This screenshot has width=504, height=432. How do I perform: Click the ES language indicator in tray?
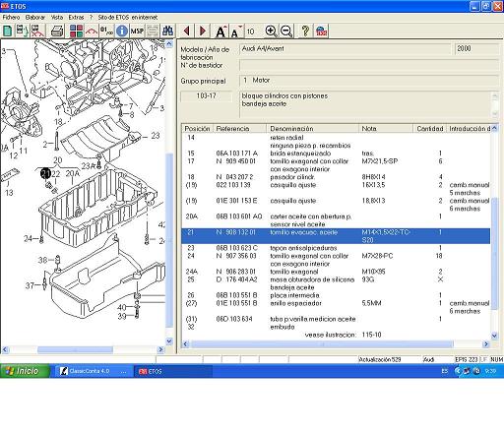pyautogui.click(x=445, y=371)
